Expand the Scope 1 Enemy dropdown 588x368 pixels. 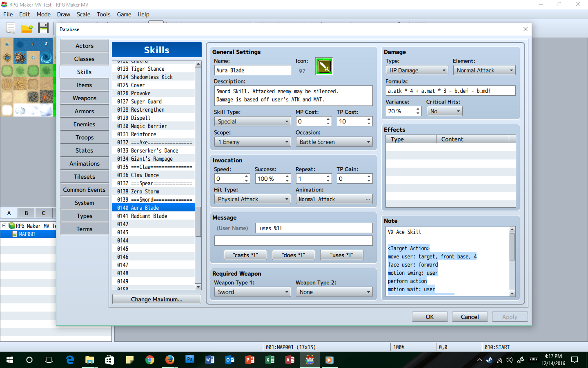[x=252, y=142]
